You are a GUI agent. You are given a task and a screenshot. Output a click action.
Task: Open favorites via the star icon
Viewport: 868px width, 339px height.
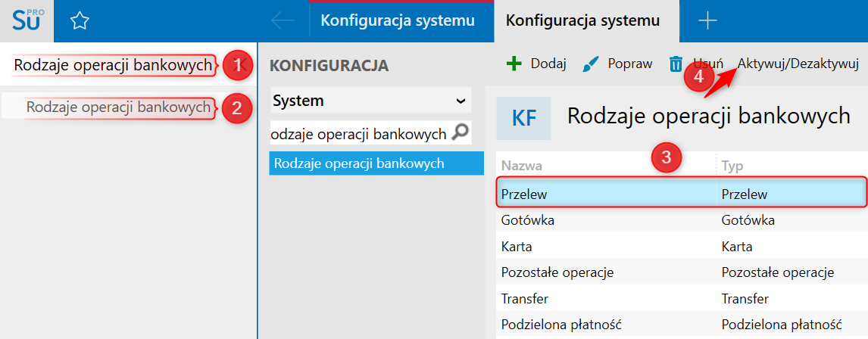coord(80,21)
